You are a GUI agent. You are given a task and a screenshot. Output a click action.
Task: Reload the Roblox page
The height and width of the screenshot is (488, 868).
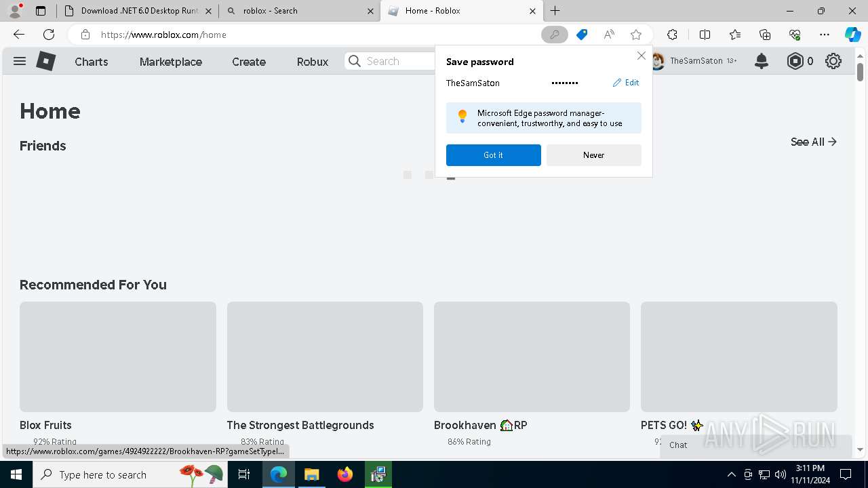pyautogui.click(x=49, y=35)
